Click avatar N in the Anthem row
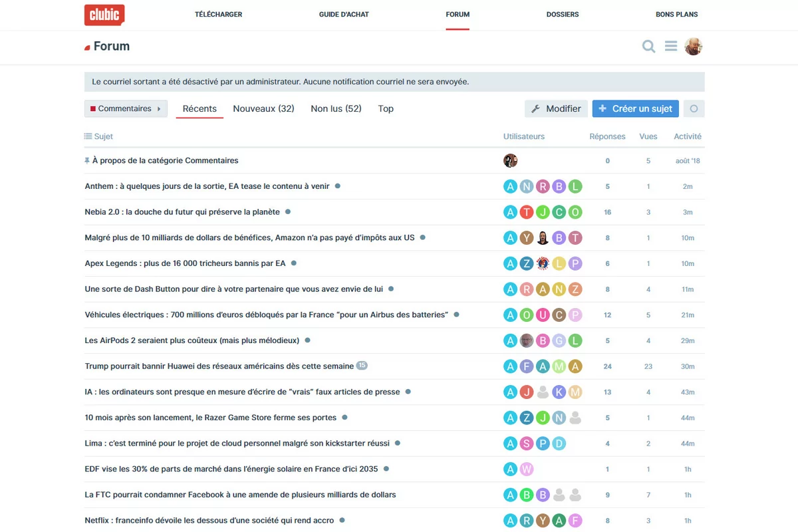Viewport: 798px width, 532px height. coord(527,186)
